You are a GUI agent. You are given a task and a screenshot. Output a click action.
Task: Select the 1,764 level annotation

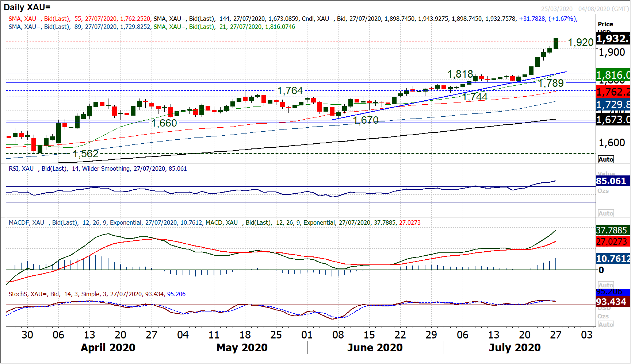pyautogui.click(x=290, y=90)
